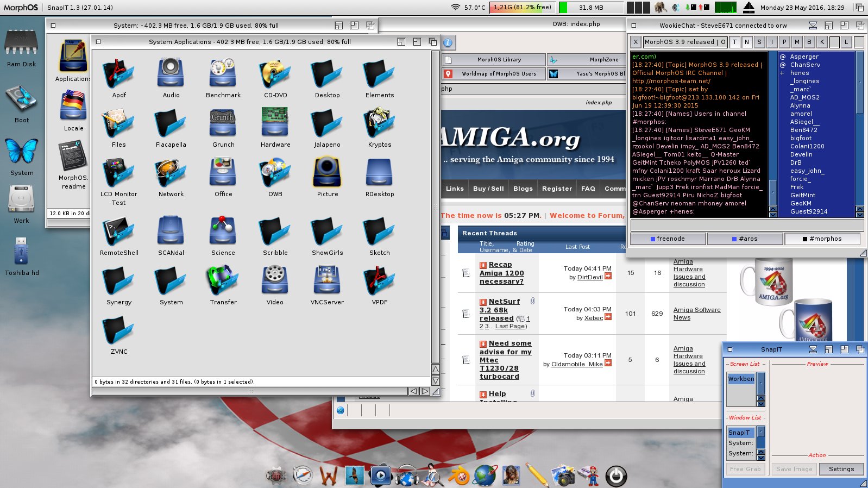Viewport: 868px width, 488px height.
Task: Toggle the P channel mode in WookieChat
Action: tap(784, 42)
